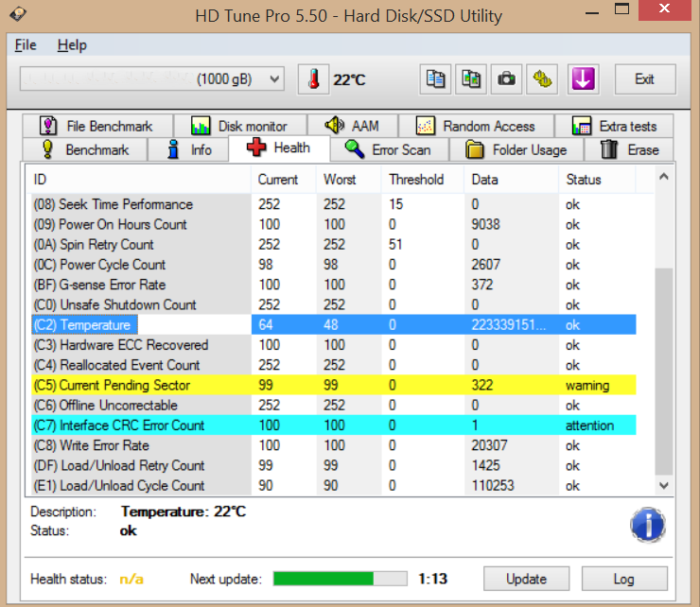Select the (C7) Interface CRC Error Count row
The image size is (700, 607).
click(334, 425)
